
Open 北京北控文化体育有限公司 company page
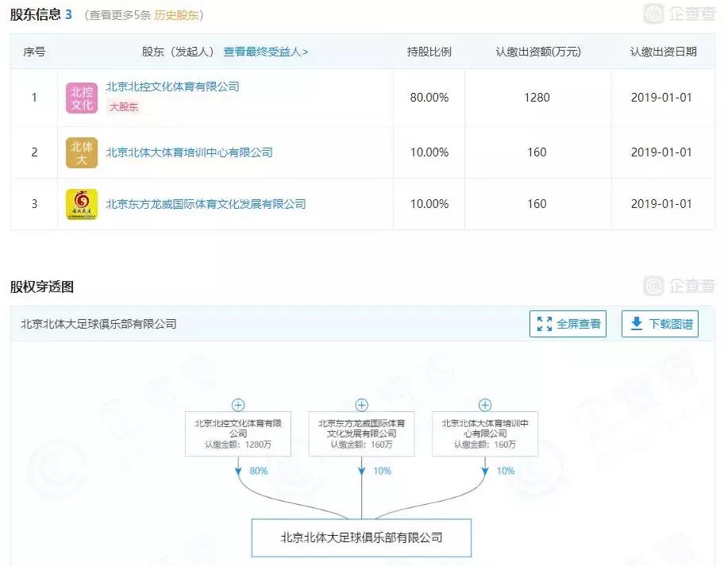pyautogui.click(x=173, y=87)
